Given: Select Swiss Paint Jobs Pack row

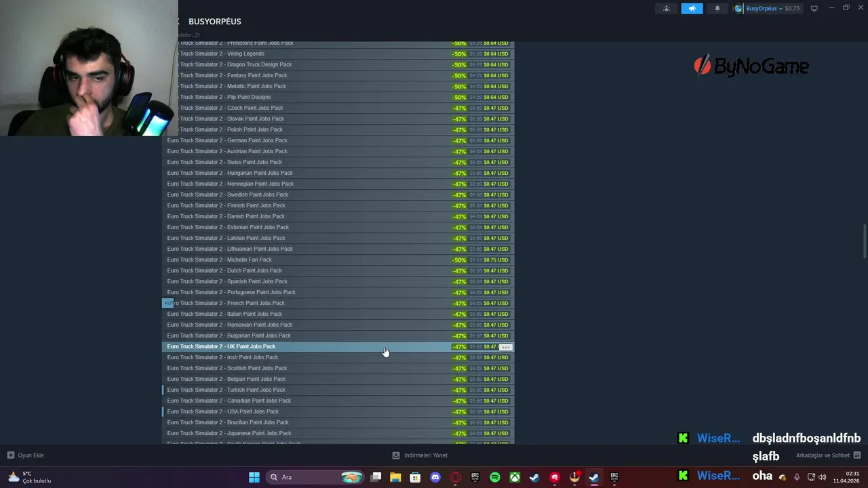Looking at the screenshot, I should 338,163.
